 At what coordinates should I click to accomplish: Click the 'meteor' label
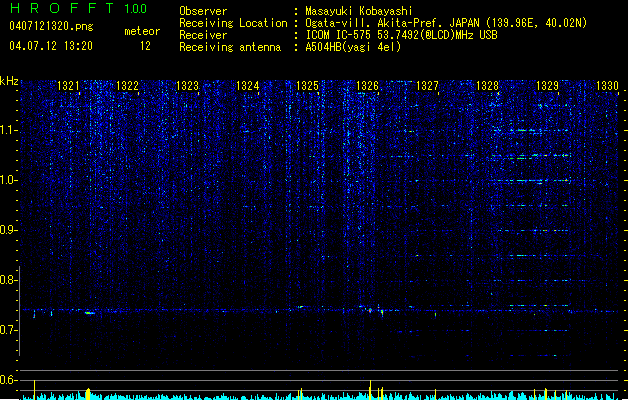[x=142, y=31]
